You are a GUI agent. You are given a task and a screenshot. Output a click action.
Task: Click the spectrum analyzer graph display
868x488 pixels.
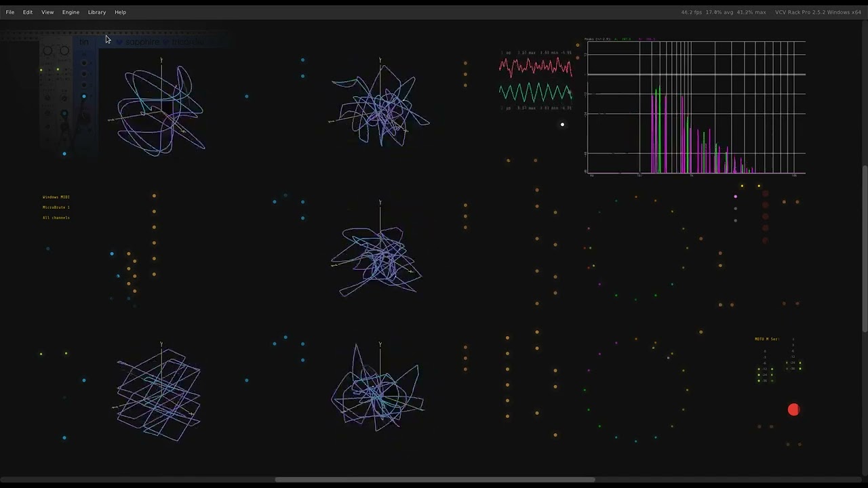point(696,108)
